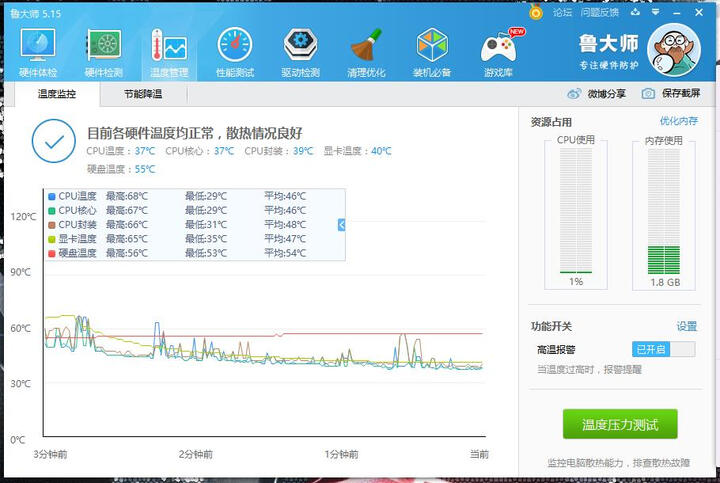The width and height of the screenshot is (720, 483).
Task: Click the 最高:68℃ value for CPU温度
Action: (x=127, y=197)
